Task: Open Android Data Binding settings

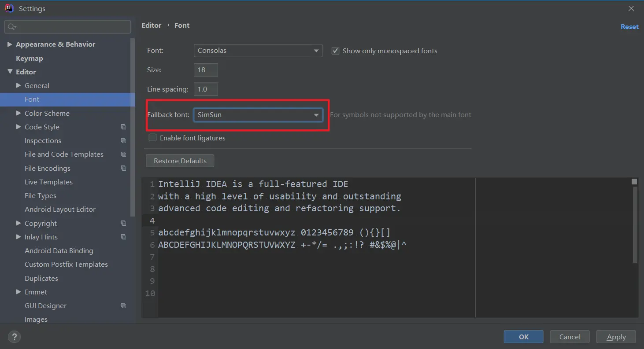Action: click(59, 251)
